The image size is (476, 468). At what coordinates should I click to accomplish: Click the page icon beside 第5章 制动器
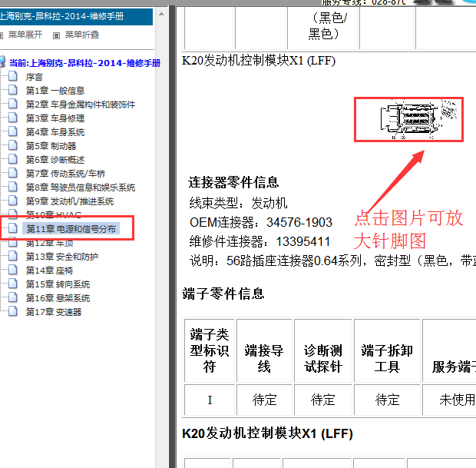point(13,145)
